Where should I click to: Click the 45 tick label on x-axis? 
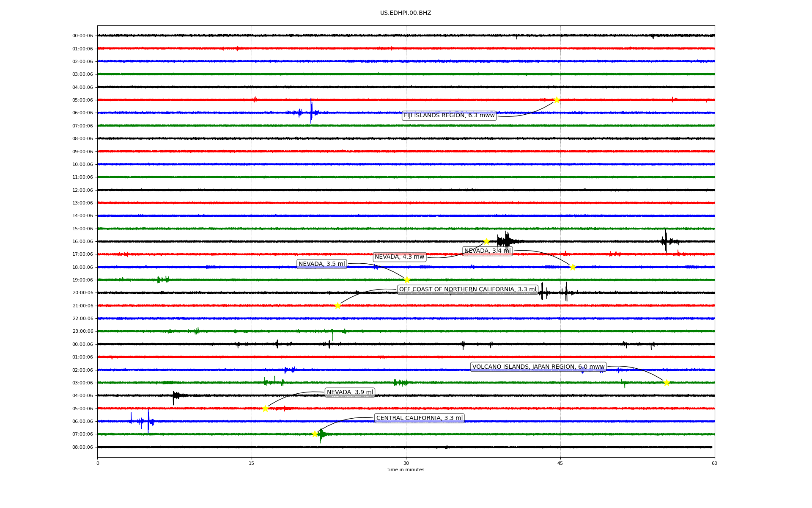coord(560,463)
